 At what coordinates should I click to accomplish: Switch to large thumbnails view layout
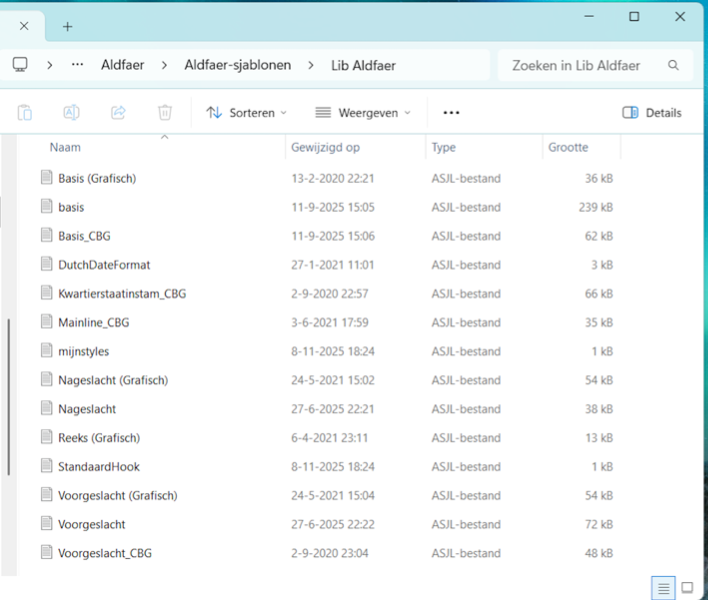coord(687,587)
